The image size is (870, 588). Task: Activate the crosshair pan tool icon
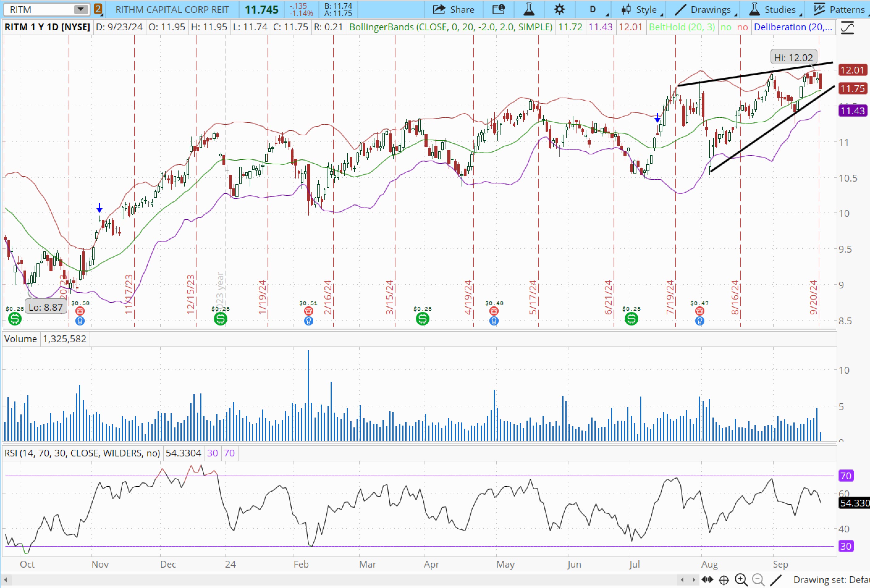point(724,580)
